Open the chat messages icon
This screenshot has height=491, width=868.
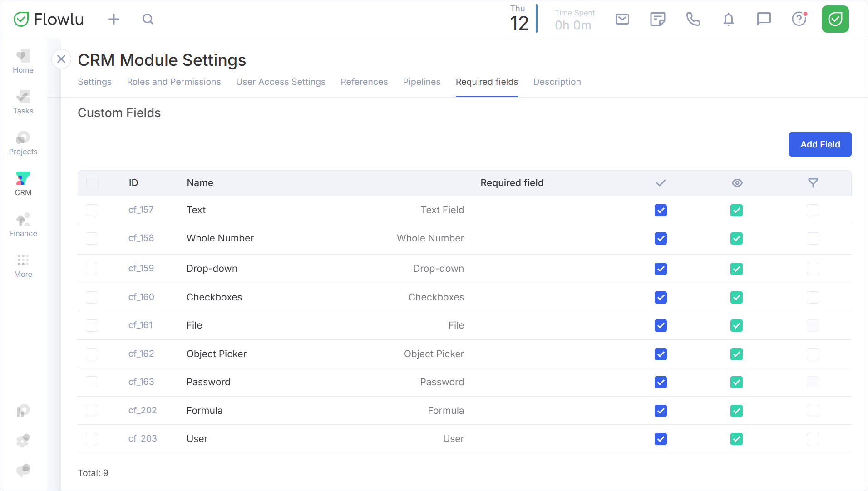tap(764, 19)
